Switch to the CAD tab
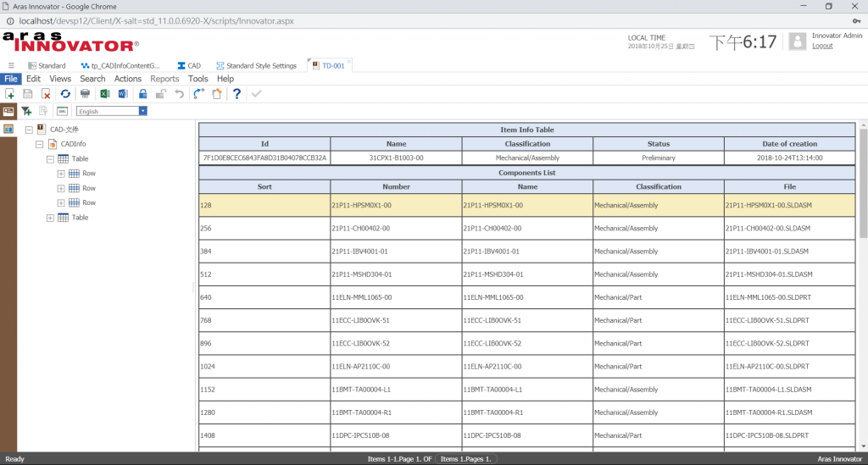 (x=189, y=66)
